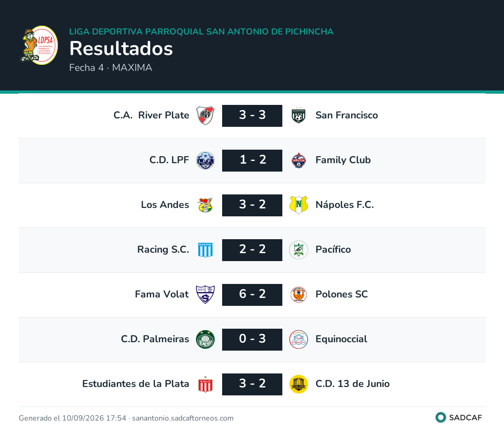Click the Estudiantes de la Plata crest

205,384
